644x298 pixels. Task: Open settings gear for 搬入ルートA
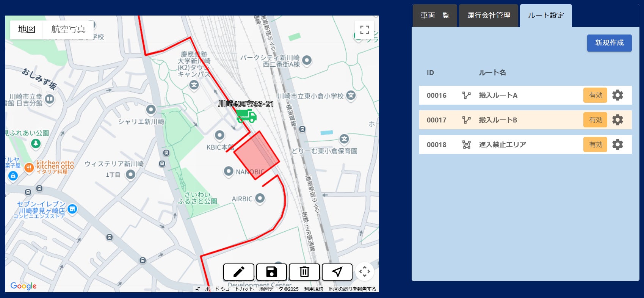pos(617,95)
